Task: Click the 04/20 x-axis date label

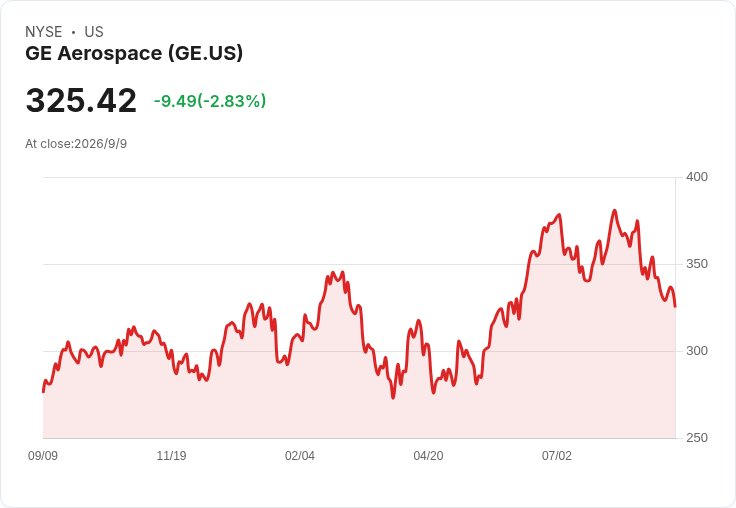Action: point(428,456)
